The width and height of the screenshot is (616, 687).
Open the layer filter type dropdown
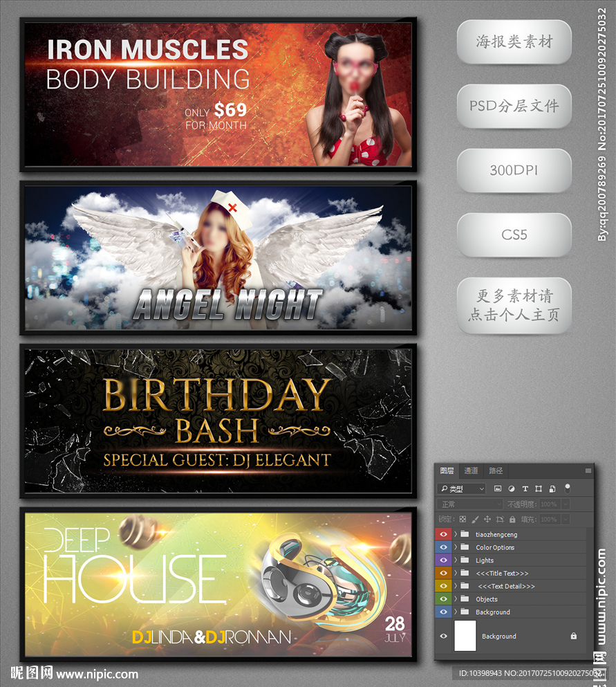click(461, 488)
